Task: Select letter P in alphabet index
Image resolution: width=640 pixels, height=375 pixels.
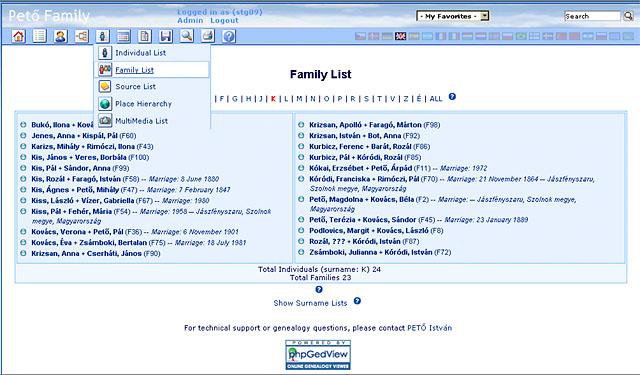Action: tap(340, 99)
